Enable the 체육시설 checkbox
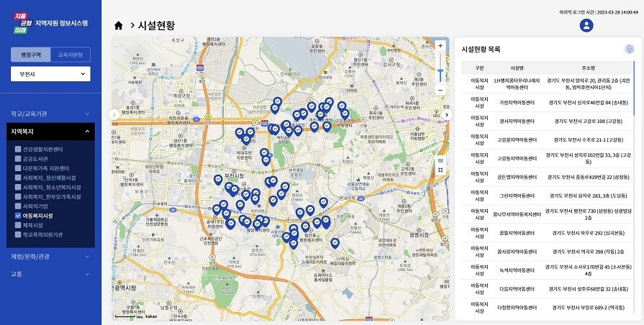Screen dimensions: 644x325 click(x=19, y=225)
